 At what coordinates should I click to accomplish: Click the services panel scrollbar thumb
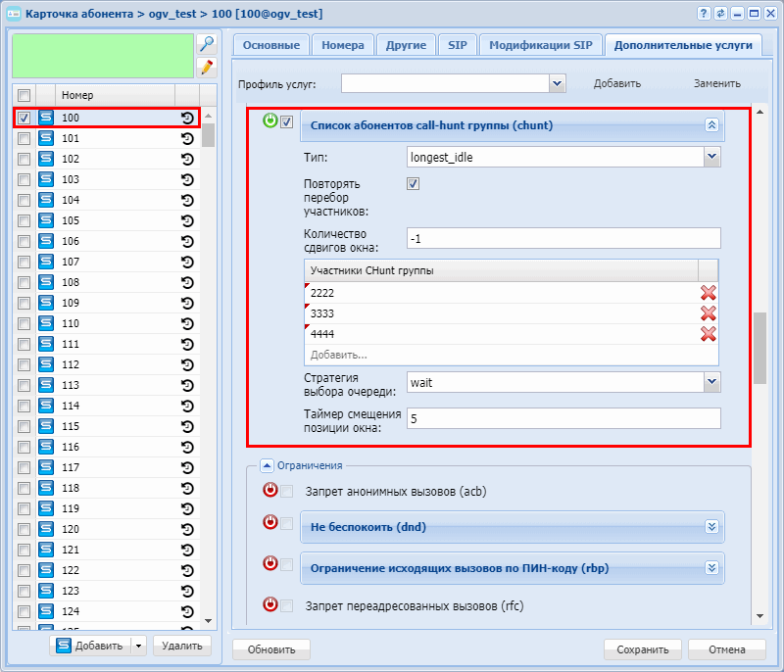point(760,348)
